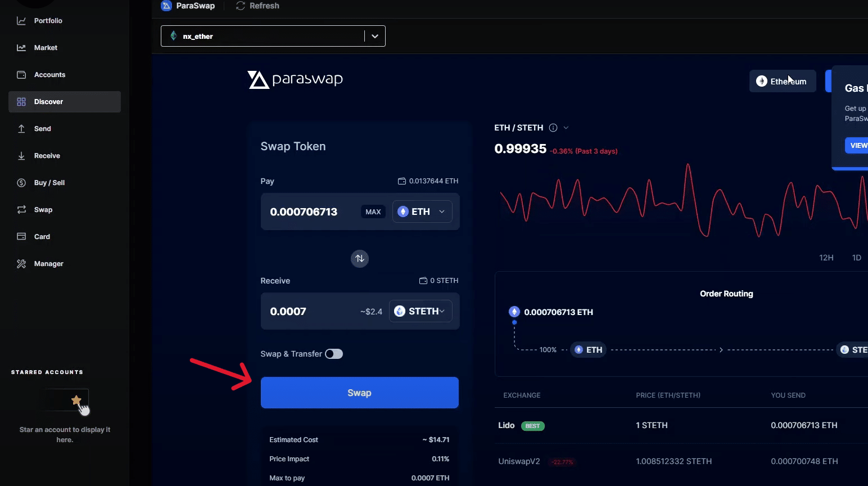868x486 pixels.
Task: Click the -22.77% badge beside UniswapV2
Action: (562, 462)
